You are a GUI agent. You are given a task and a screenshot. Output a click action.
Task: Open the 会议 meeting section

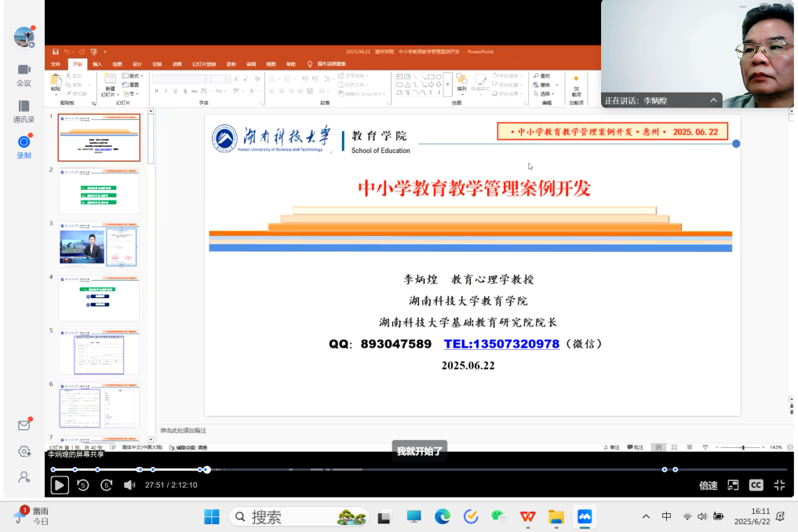pos(24,75)
